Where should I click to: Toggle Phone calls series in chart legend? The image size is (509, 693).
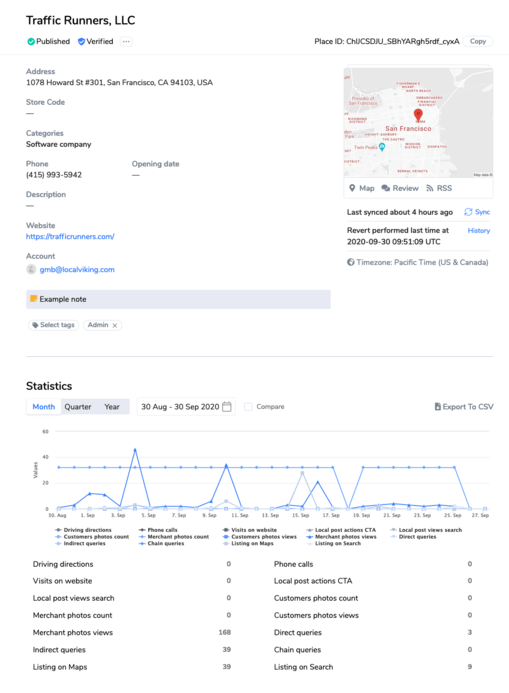pyautogui.click(x=158, y=530)
